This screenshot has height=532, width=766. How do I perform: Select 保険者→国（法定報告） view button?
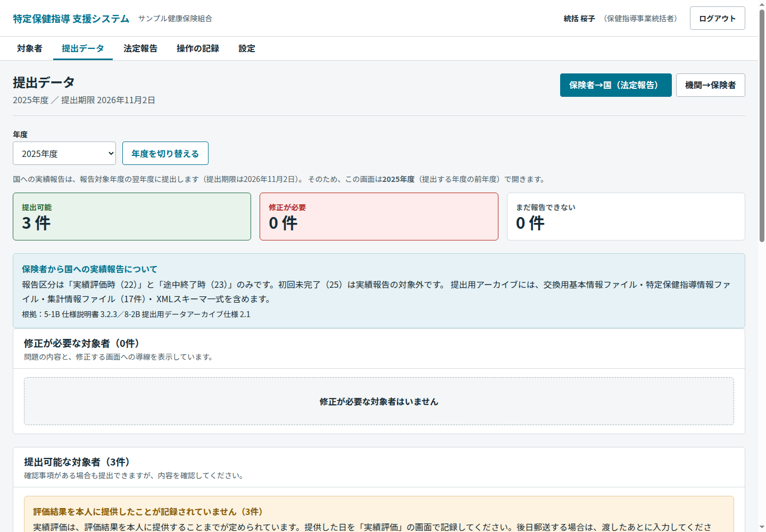tap(615, 85)
